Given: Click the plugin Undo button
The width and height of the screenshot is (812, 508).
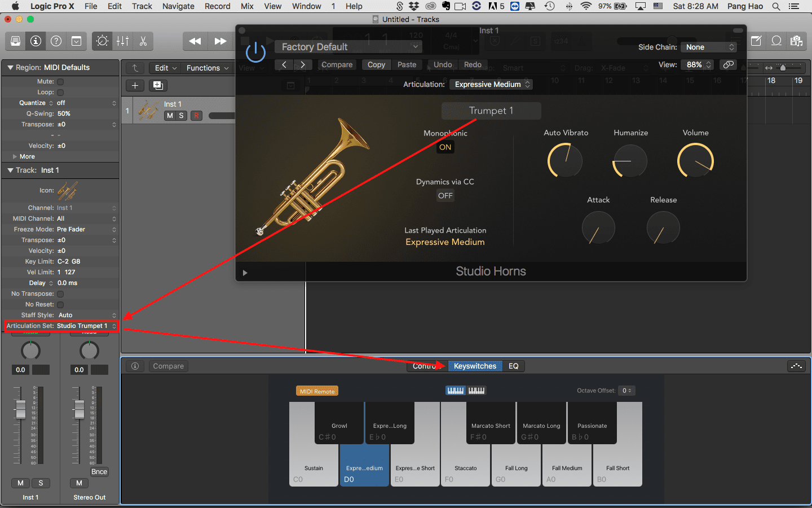Looking at the screenshot, I should [x=443, y=64].
